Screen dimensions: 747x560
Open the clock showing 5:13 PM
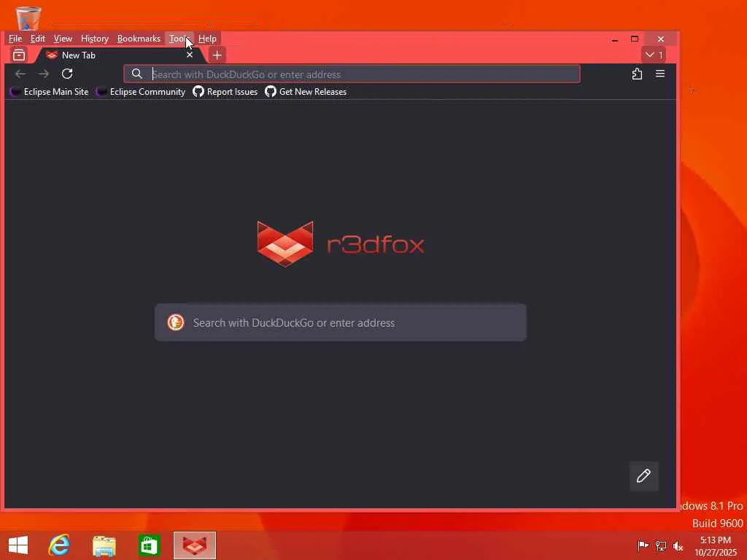716,546
